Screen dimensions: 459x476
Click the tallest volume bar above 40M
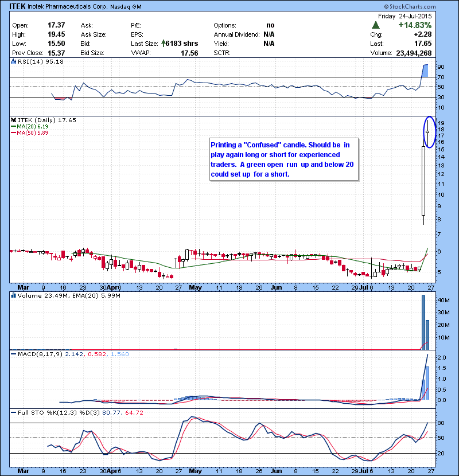click(423, 322)
